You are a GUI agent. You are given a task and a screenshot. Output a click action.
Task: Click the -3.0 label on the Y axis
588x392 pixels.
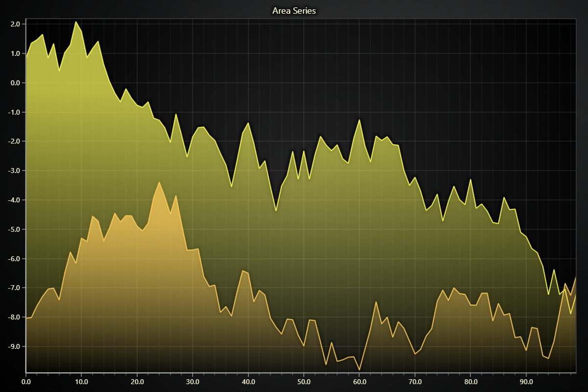click(14, 171)
